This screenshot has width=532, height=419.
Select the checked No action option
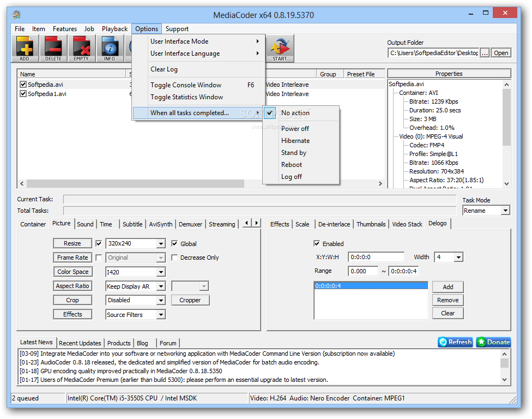(301, 113)
